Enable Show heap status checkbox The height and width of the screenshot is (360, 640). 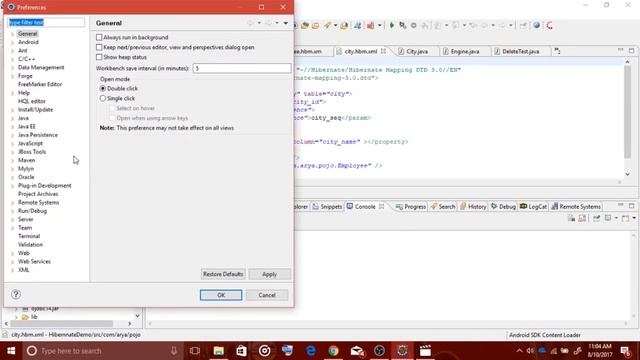(99, 57)
